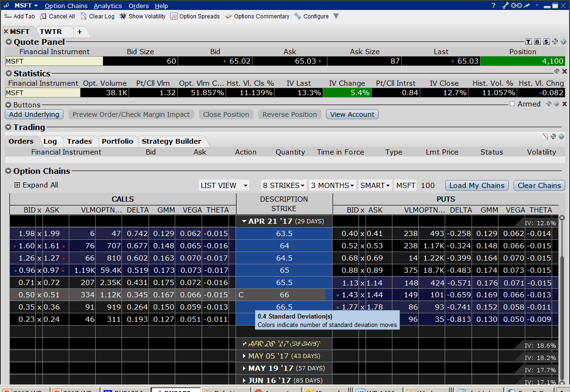Click the clear log page icon in Trading panel
Image resolution: width=570 pixels, height=392 pixels.
pyautogui.click(x=546, y=137)
